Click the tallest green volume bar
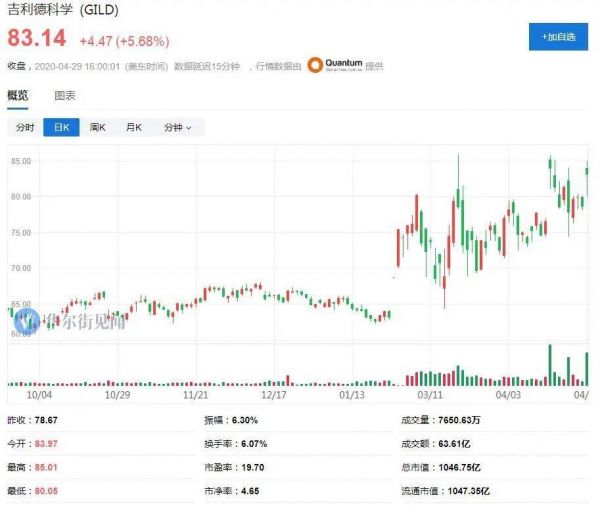This screenshot has width=600, height=506. point(549,364)
